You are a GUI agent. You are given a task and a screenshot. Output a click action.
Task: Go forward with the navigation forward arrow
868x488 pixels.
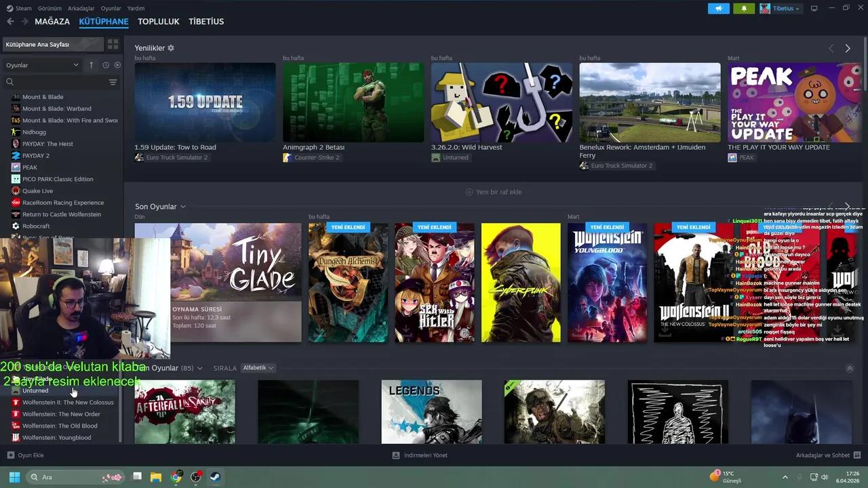click(x=24, y=22)
